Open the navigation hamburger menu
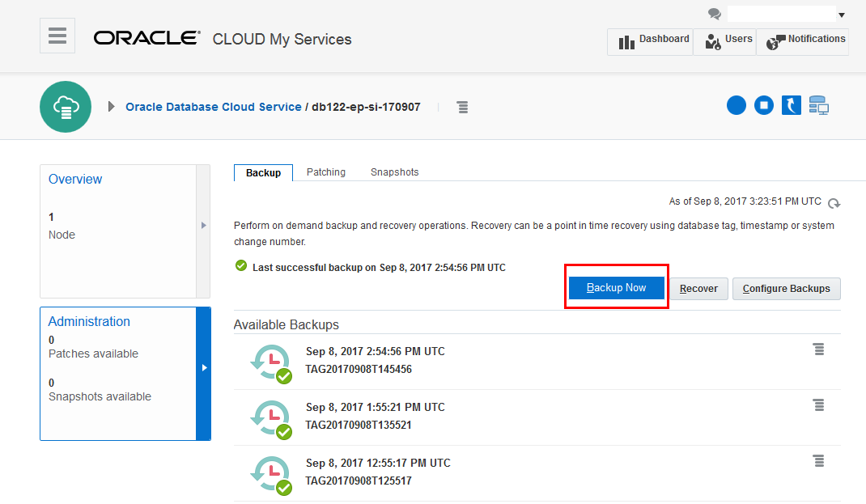This screenshot has width=866, height=504. pos(57,35)
